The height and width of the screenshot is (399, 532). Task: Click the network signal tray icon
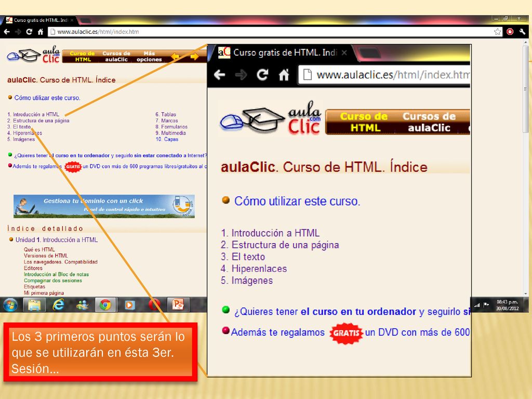[477, 305]
